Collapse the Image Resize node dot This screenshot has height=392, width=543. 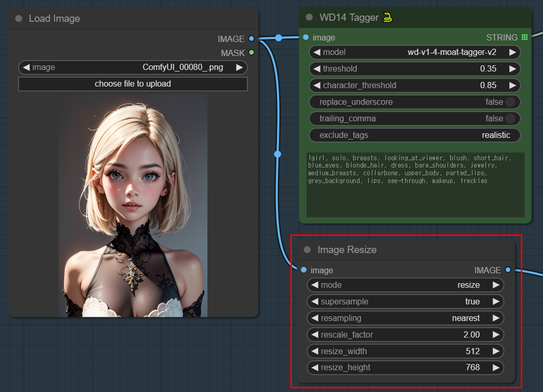click(307, 250)
